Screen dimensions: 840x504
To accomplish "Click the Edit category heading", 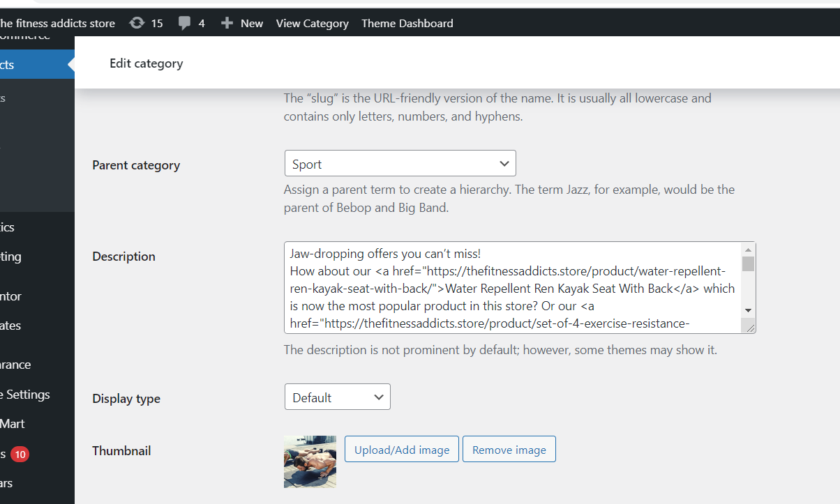I will click(x=147, y=63).
